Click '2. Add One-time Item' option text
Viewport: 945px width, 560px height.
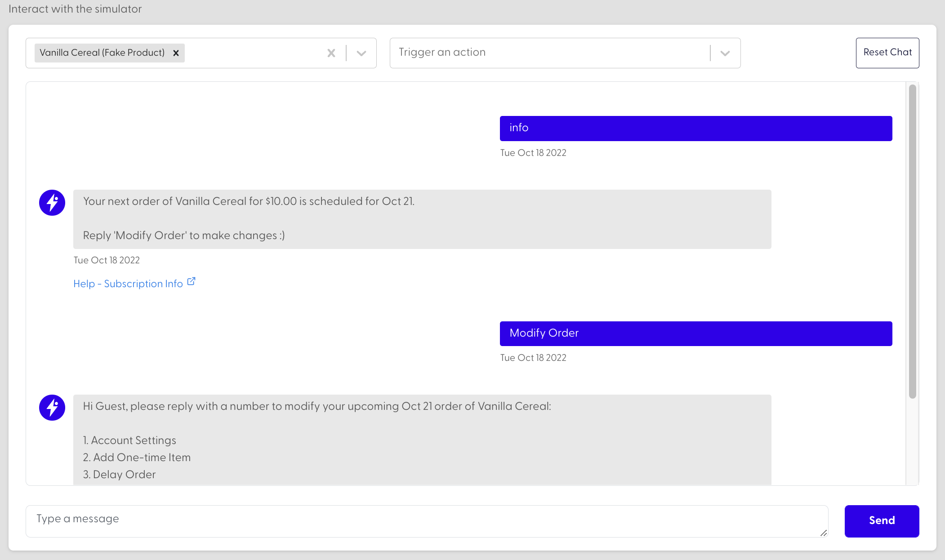[137, 458]
